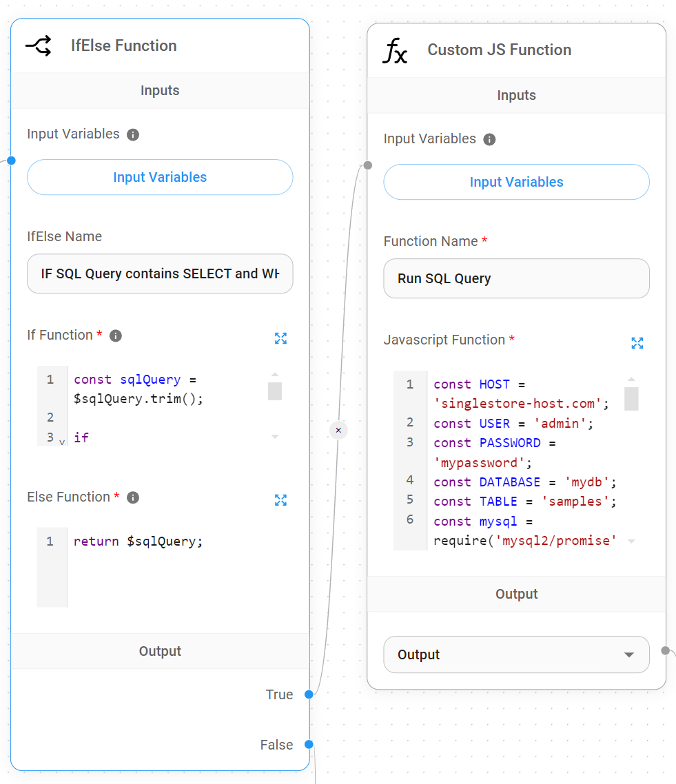
Task: Click Input Variables button in Custom JS node
Action: pos(516,182)
